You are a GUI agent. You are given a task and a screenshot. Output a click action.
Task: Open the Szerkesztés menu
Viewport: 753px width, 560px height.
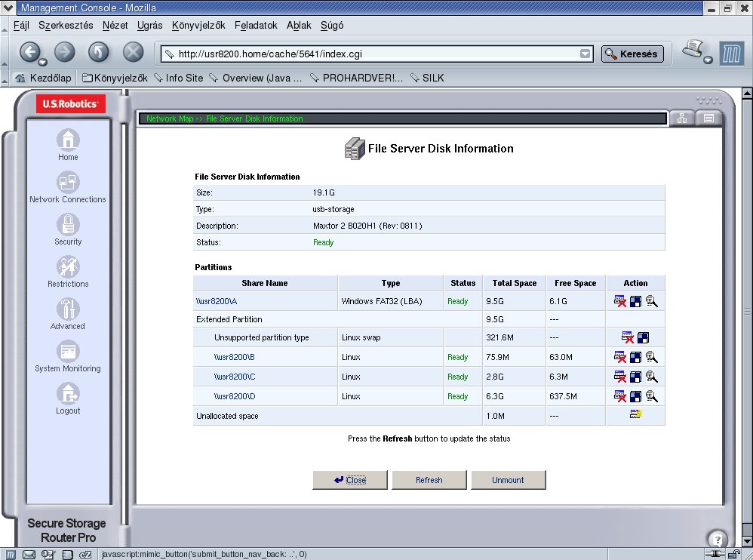click(66, 26)
